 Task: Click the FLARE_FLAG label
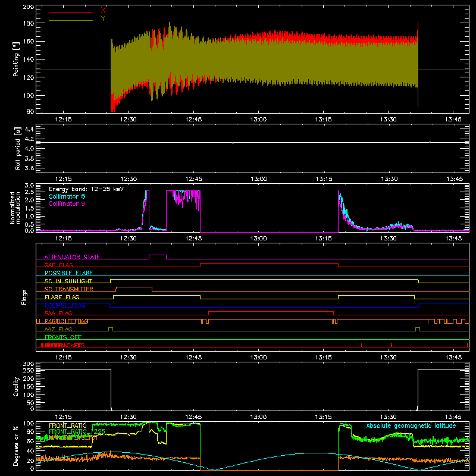(62, 297)
